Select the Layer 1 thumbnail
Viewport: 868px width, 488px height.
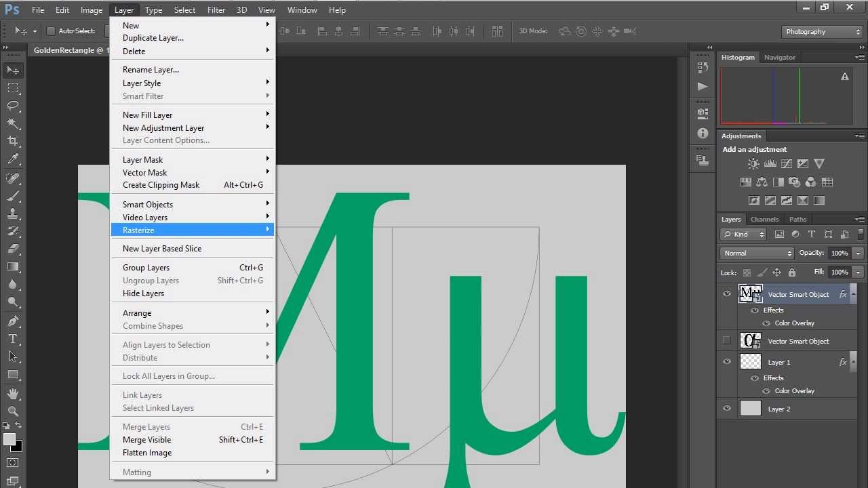click(x=751, y=361)
